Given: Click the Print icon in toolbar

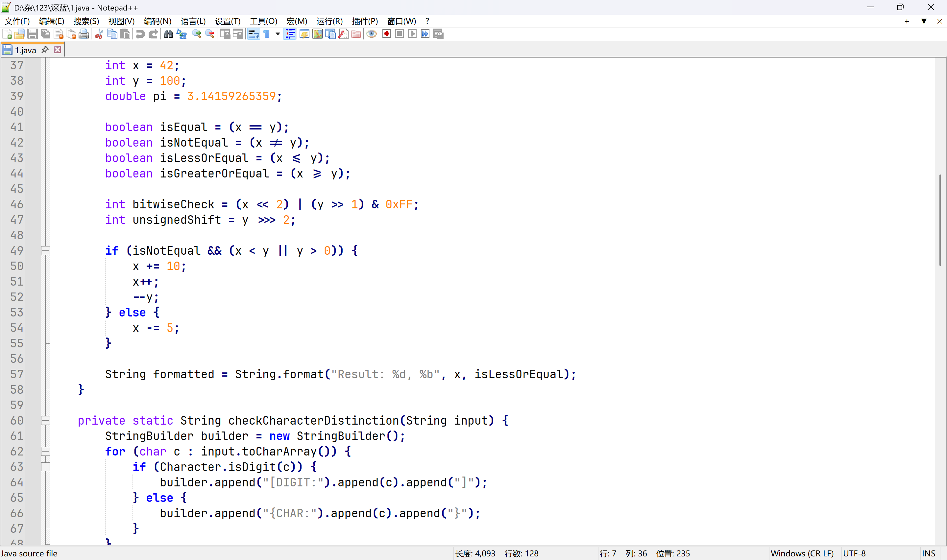Looking at the screenshot, I should tap(84, 34).
